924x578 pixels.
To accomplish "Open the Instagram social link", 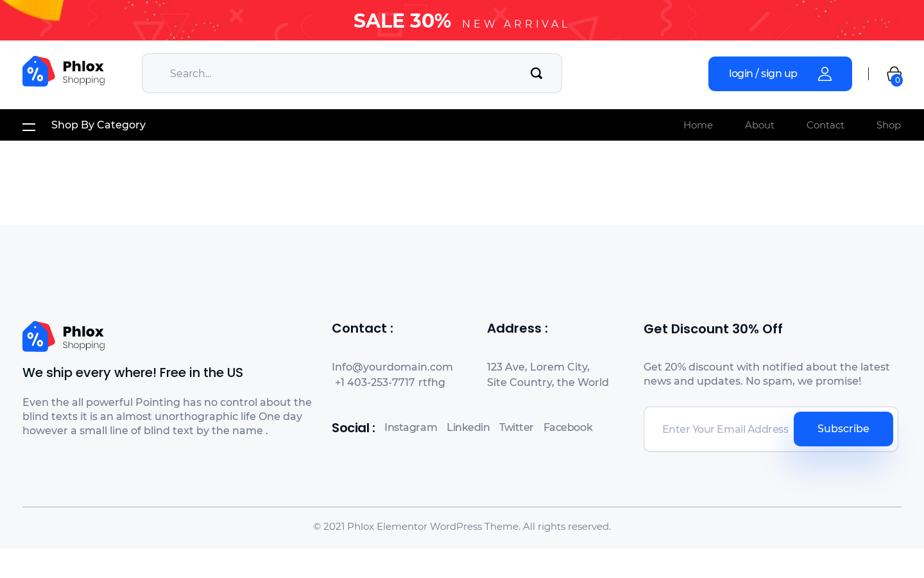I will tap(411, 428).
